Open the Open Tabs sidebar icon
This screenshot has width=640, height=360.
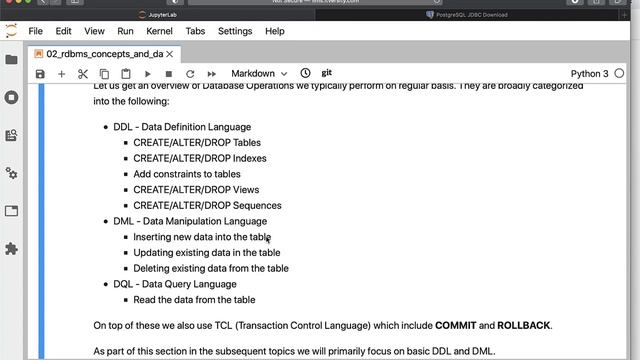point(11,211)
